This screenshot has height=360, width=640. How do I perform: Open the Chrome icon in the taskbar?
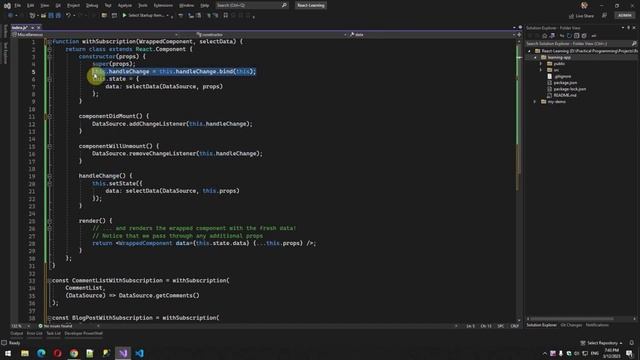point(74,353)
